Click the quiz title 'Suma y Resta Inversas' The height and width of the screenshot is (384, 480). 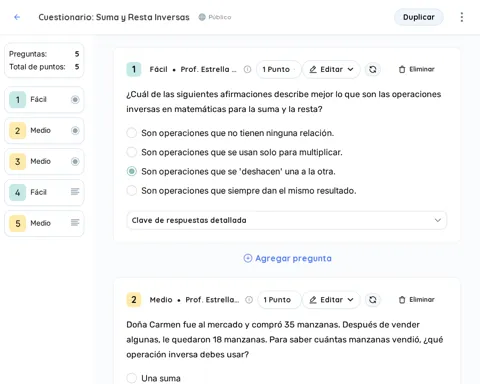pyautogui.click(x=143, y=17)
